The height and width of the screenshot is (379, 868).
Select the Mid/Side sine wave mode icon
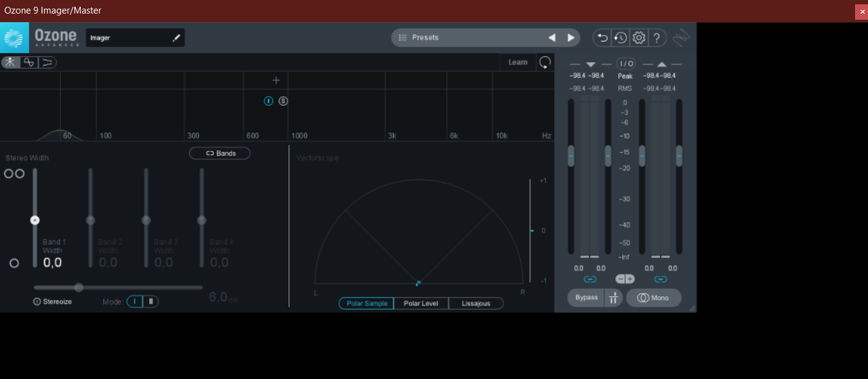point(28,62)
